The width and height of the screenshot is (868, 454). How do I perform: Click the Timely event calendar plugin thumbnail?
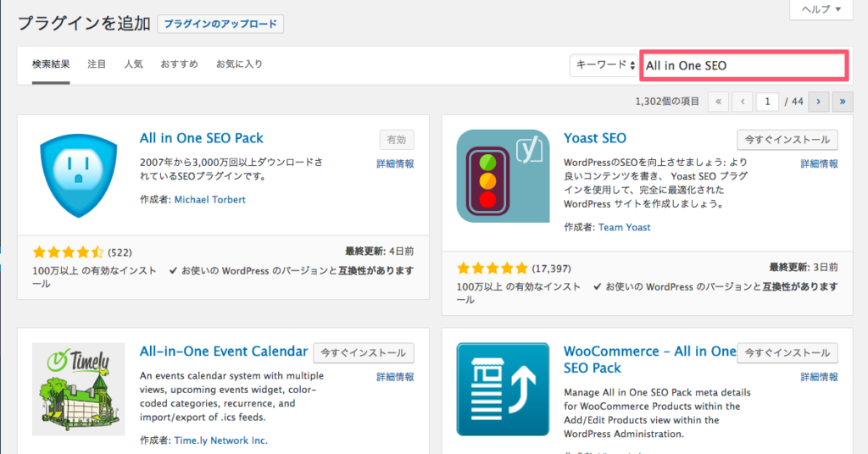(x=79, y=389)
